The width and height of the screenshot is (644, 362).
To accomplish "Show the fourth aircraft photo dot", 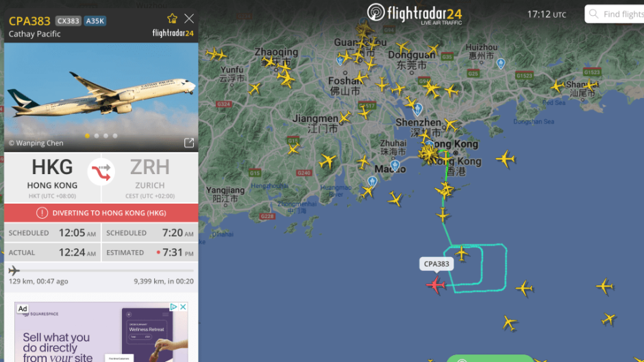I will pos(115,136).
